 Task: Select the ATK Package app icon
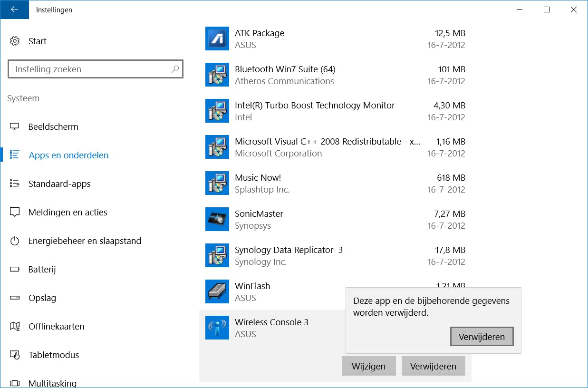tap(217, 39)
